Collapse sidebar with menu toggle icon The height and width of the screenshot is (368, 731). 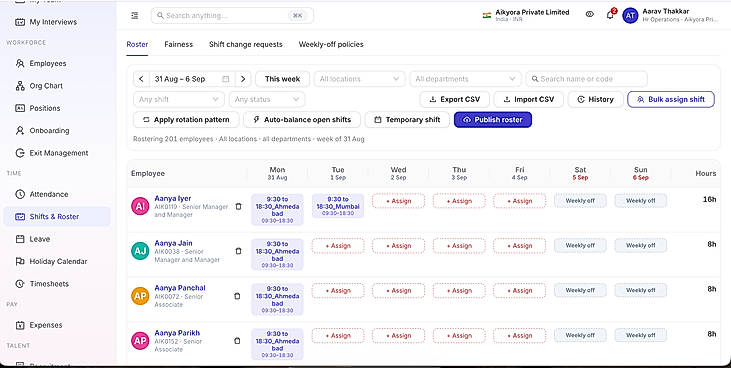pos(135,15)
